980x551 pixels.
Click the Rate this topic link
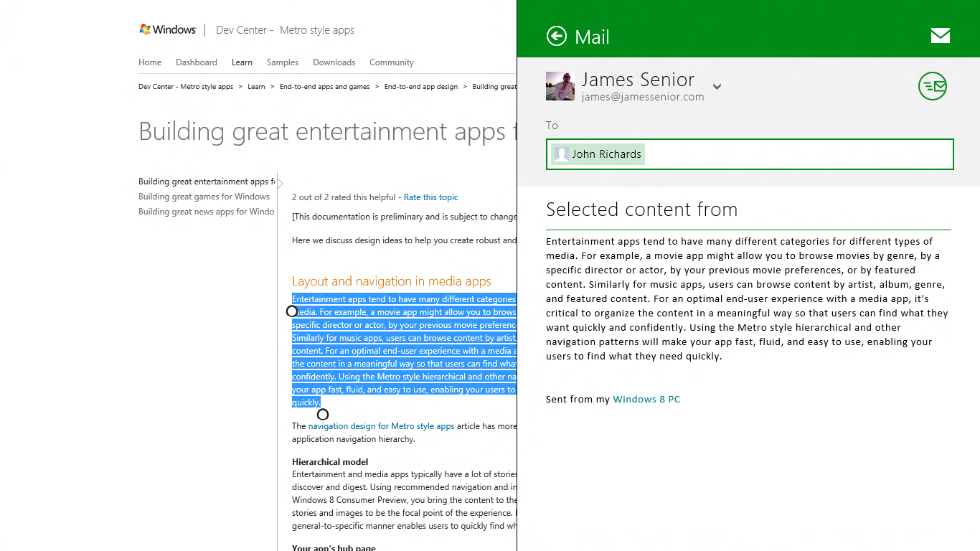pos(430,197)
